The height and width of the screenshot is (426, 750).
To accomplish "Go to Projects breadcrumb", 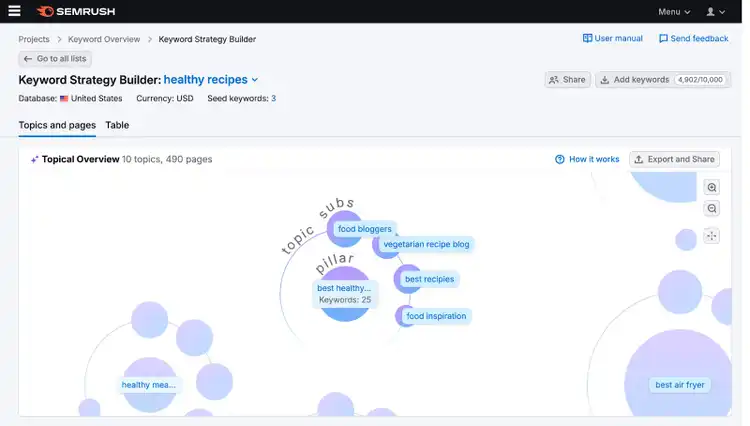I will 34,39.
